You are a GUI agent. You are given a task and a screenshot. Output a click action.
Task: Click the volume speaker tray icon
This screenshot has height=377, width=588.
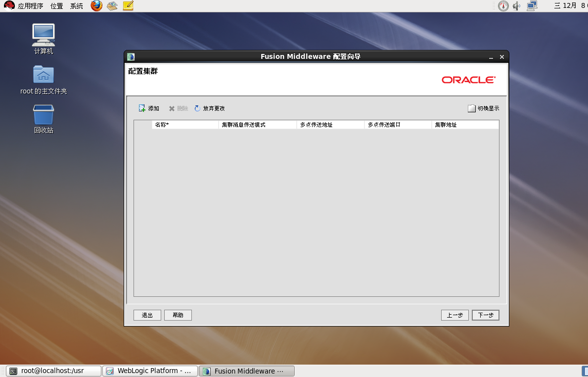pyautogui.click(x=517, y=5)
